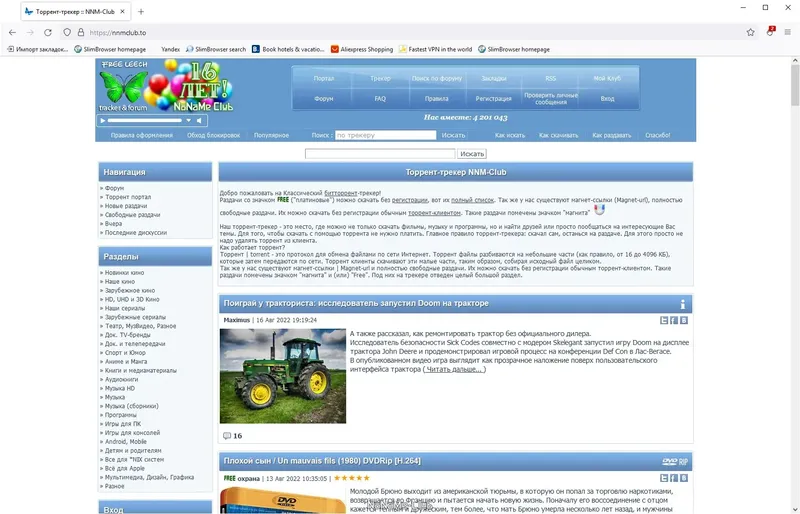Open SlimBrowser search bookmark
This screenshot has height=514, width=800.
[216, 49]
